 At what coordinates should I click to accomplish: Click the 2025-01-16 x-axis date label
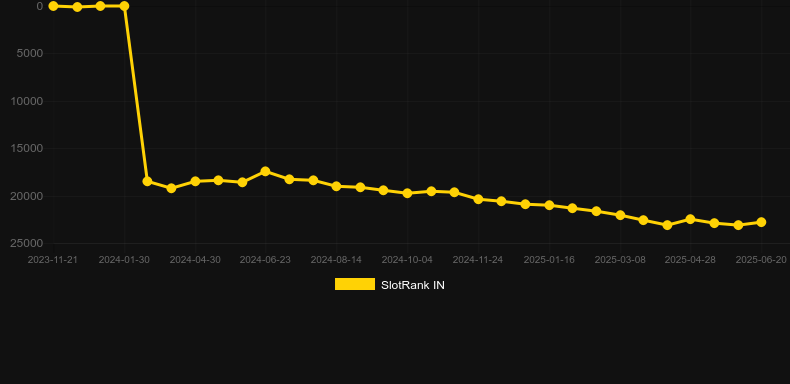click(549, 260)
